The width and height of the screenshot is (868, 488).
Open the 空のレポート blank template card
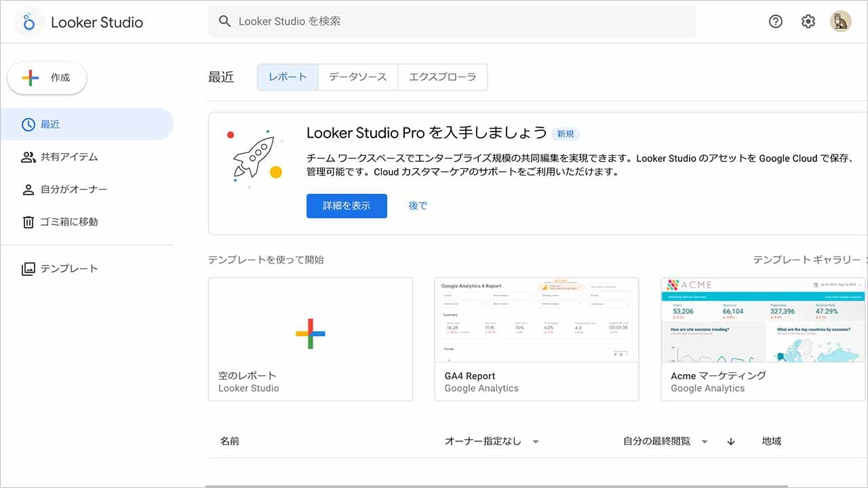click(x=310, y=339)
